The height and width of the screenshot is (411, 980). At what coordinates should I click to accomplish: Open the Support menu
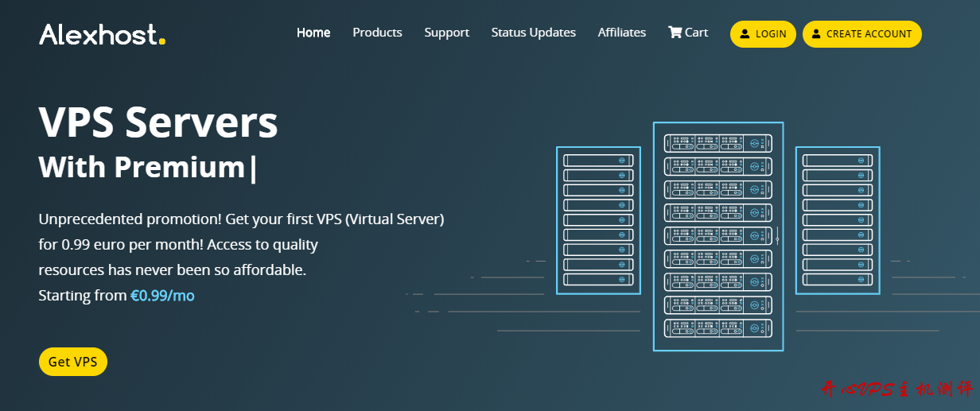[x=446, y=33]
